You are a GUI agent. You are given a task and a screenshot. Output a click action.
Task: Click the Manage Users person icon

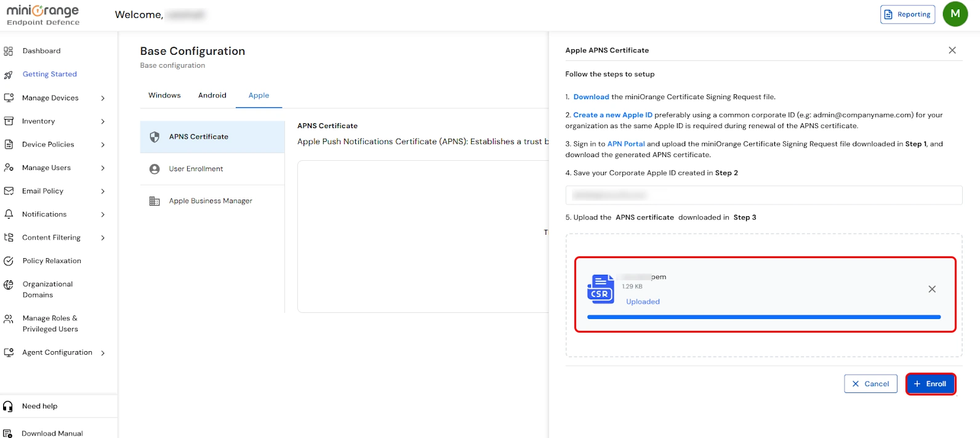click(9, 168)
